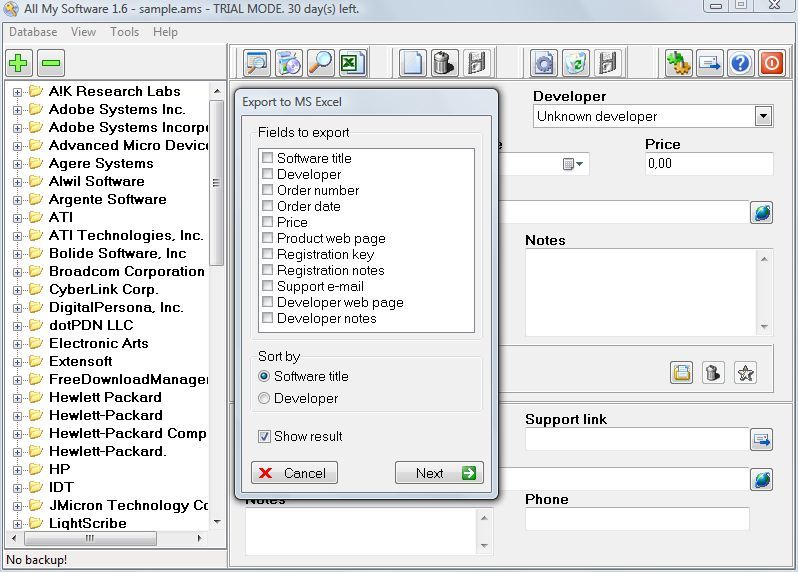Select the Extensoft folder in tree
This screenshot has width=798, height=572.
pyautogui.click(x=80, y=361)
